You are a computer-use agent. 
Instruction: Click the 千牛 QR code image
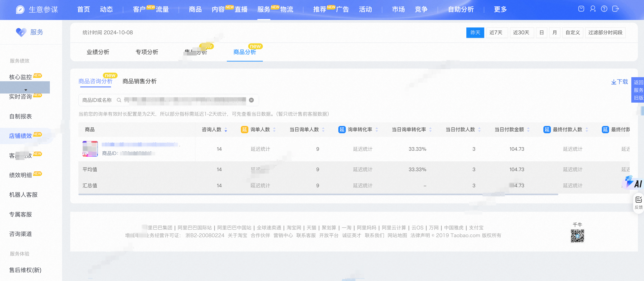577,236
